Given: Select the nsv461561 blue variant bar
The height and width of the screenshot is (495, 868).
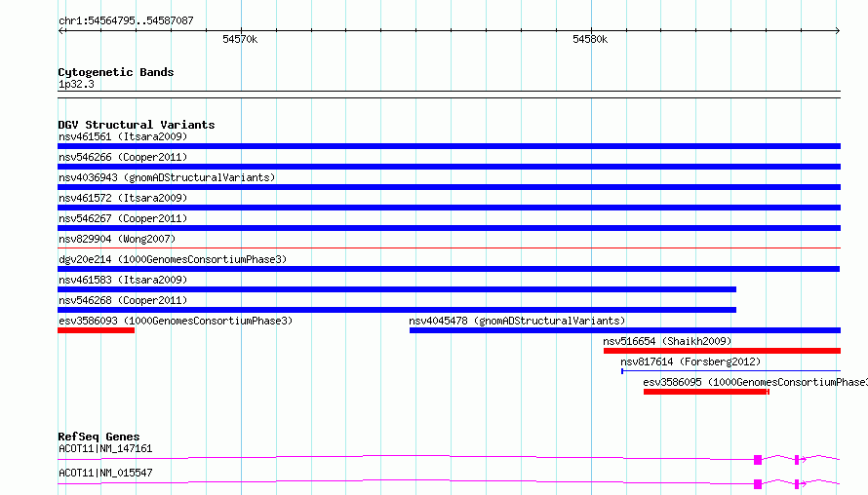Looking at the screenshot, I should click(x=449, y=146).
